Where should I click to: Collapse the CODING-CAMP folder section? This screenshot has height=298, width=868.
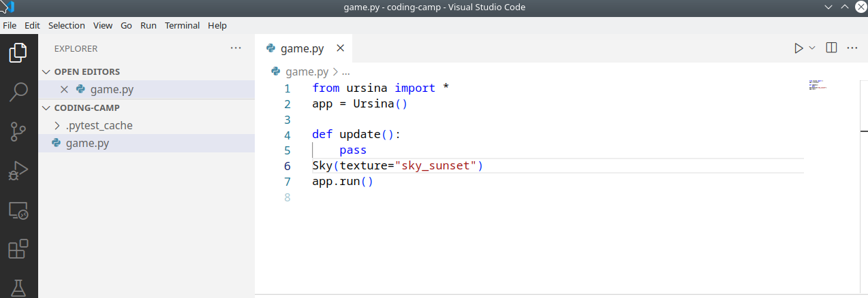click(x=46, y=107)
